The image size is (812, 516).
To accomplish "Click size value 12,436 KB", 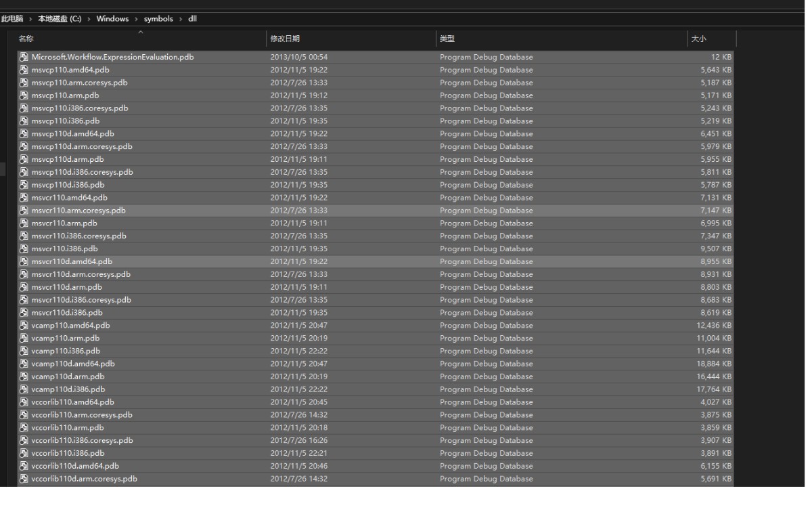I will click(x=714, y=326).
